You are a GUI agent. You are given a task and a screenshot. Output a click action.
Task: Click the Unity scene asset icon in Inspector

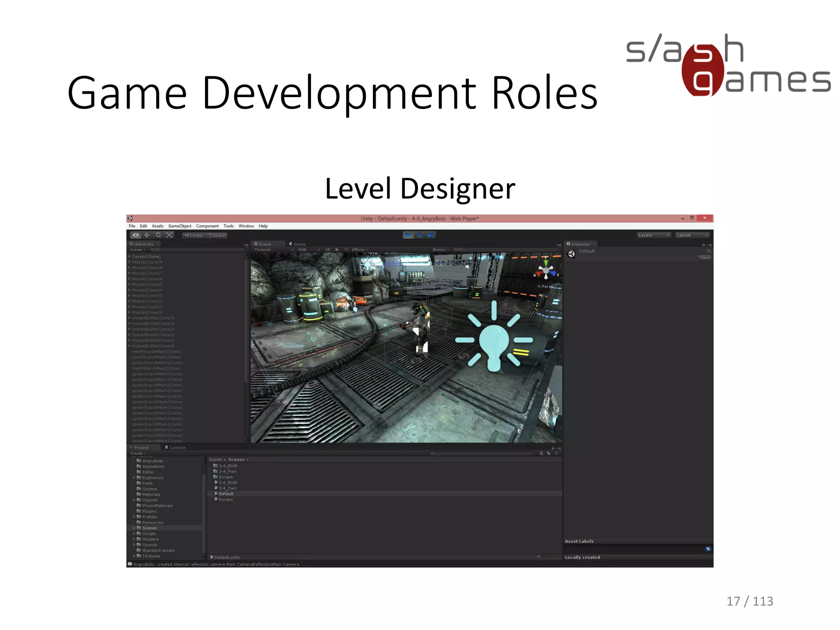click(571, 254)
